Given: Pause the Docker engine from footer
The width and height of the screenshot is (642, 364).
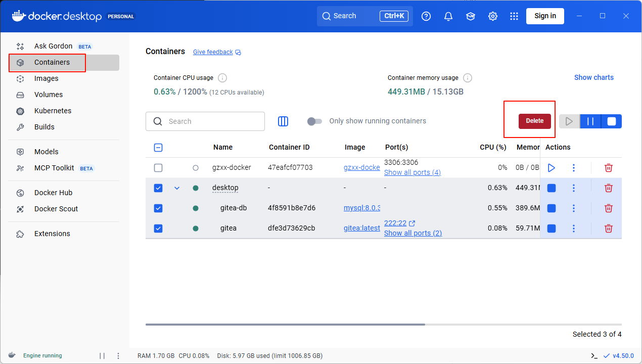Looking at the screenshot, I should pos(102,355).
